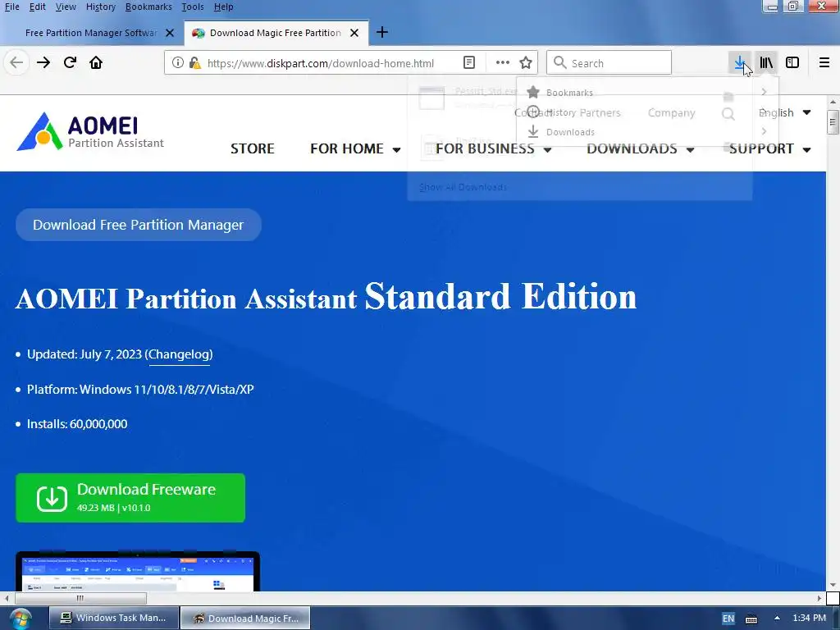Open the Library toolbar button
The width and height of the screenshot is (840, 630).
[766, 62]
